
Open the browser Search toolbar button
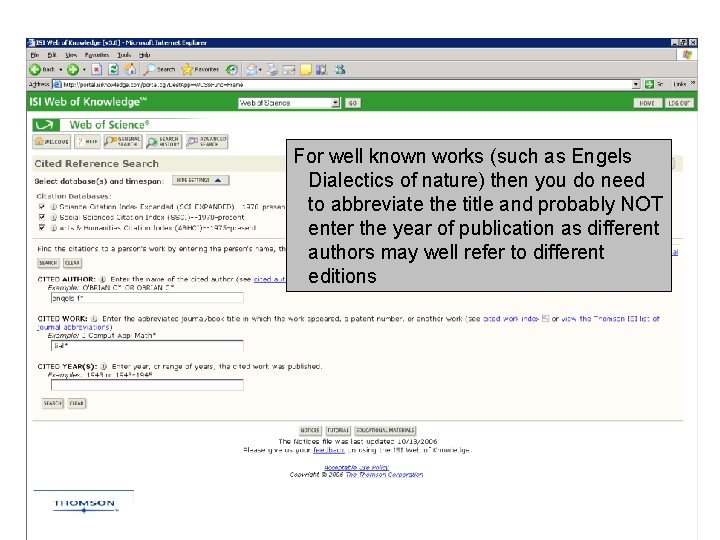pos(159,70)
